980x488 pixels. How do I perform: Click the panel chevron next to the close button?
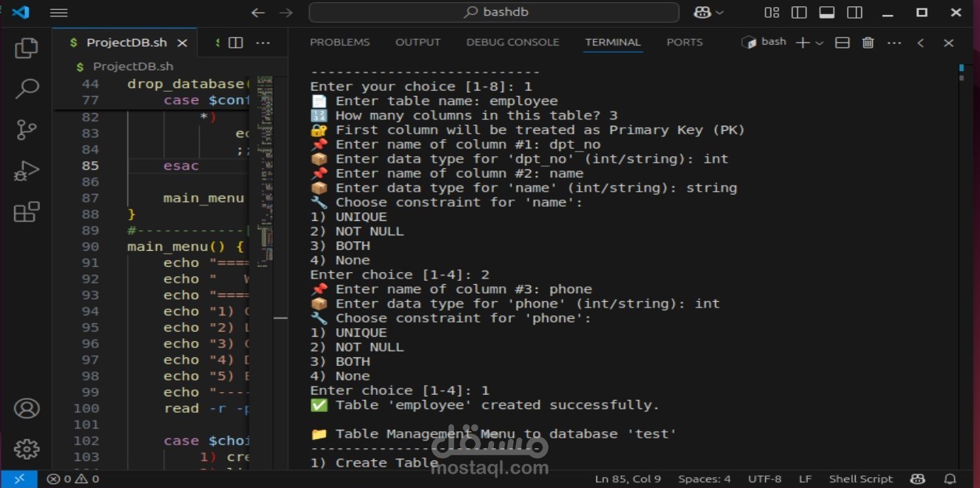pyautogui.click(x=921, y=43)
